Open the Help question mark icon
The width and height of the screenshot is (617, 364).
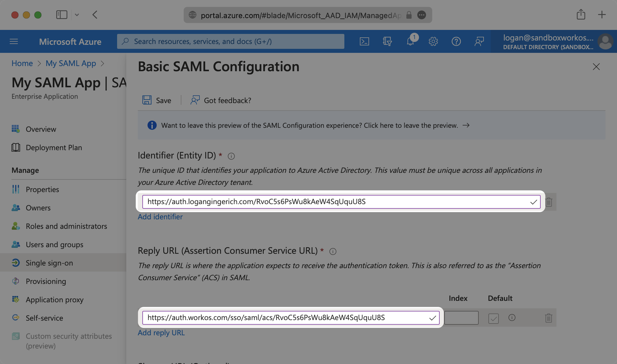pyautogui.click(x=456, y=41)
